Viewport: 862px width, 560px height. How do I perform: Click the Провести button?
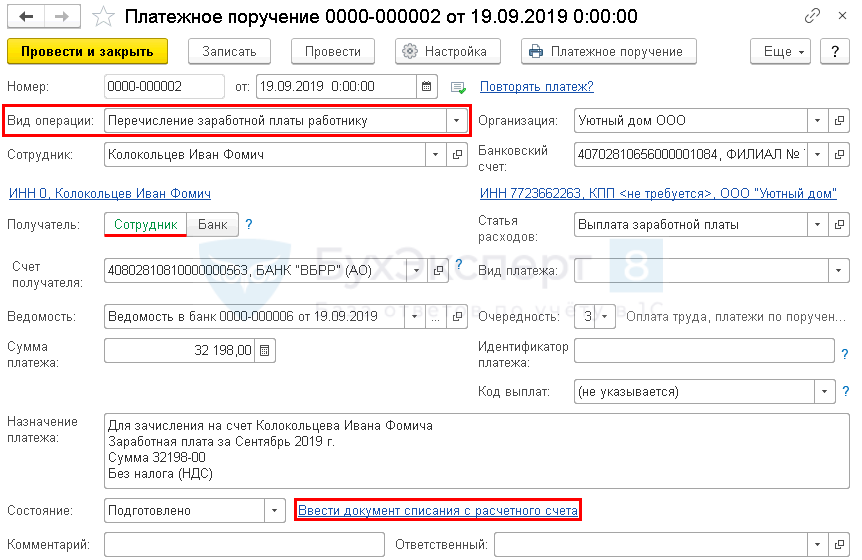point(333,51)
